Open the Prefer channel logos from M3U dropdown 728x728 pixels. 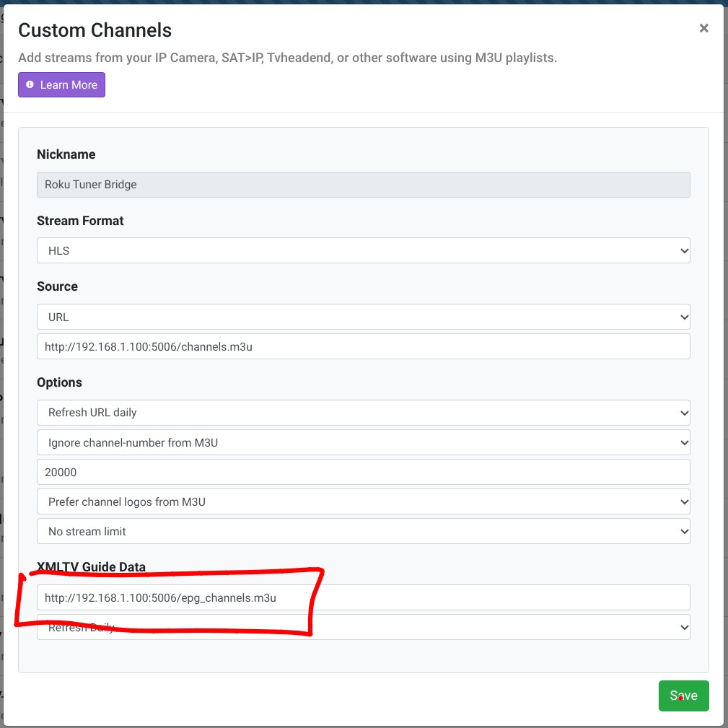[363, 501]
